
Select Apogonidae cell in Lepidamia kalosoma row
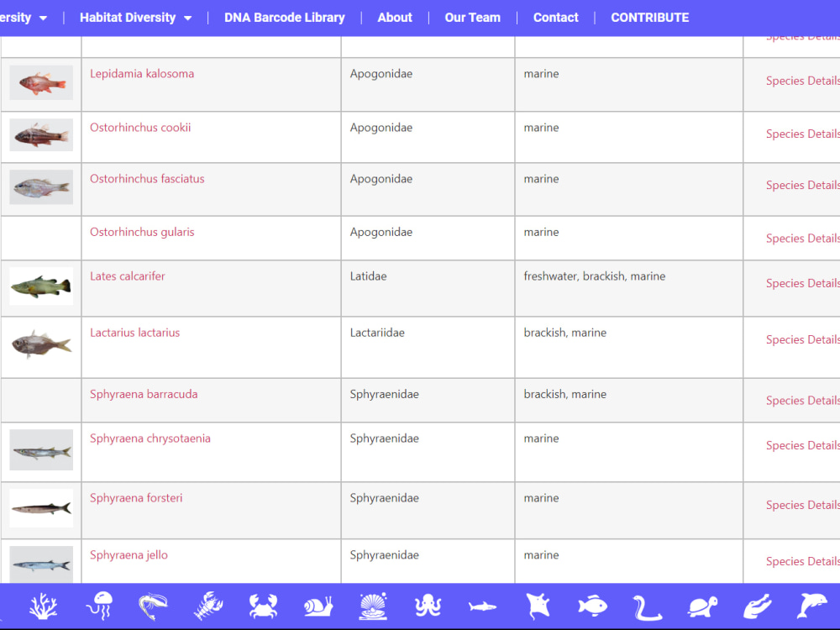428,85
